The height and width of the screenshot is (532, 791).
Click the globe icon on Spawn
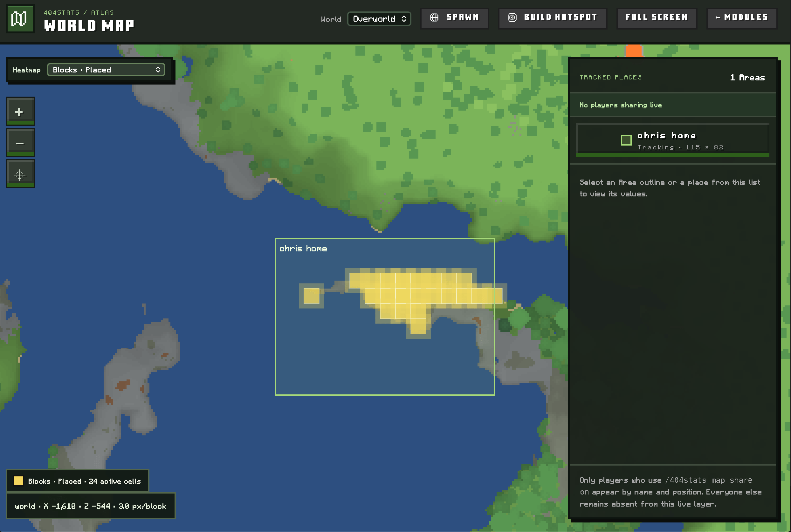434,17
